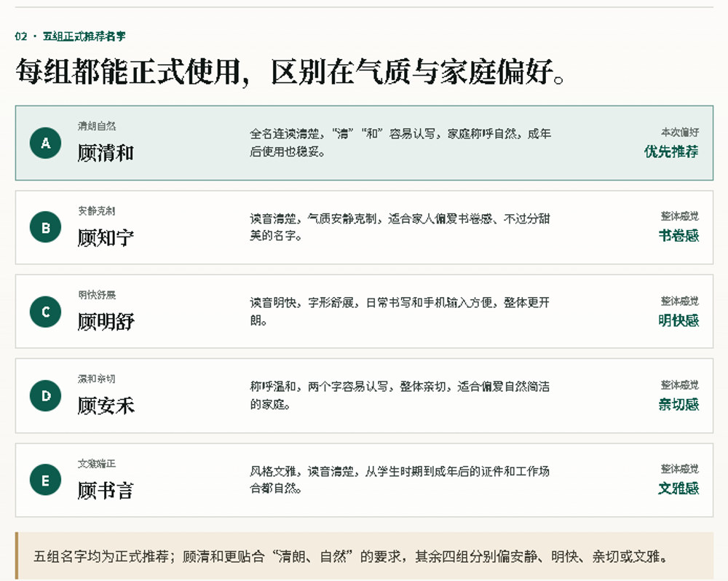Click the 文雅感 label
This screenshot has width=728, height=581.
pyautogui.click(x=678, y=488)
